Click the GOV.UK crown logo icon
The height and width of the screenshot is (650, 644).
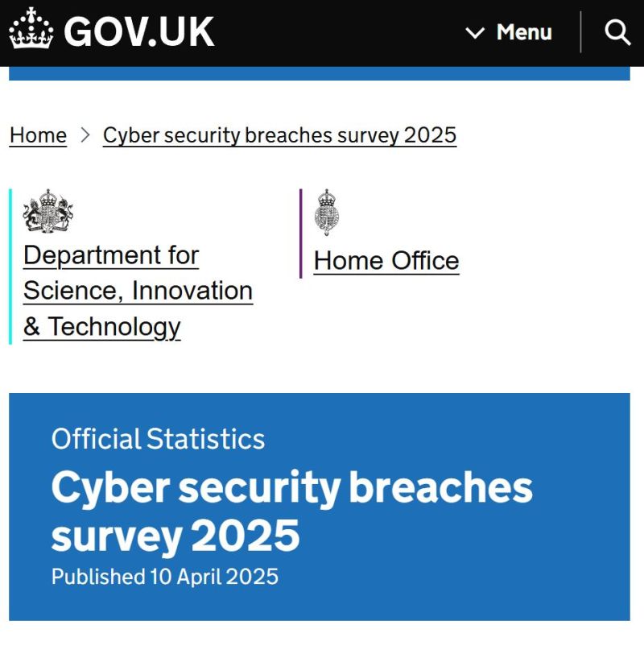(31, 28)
